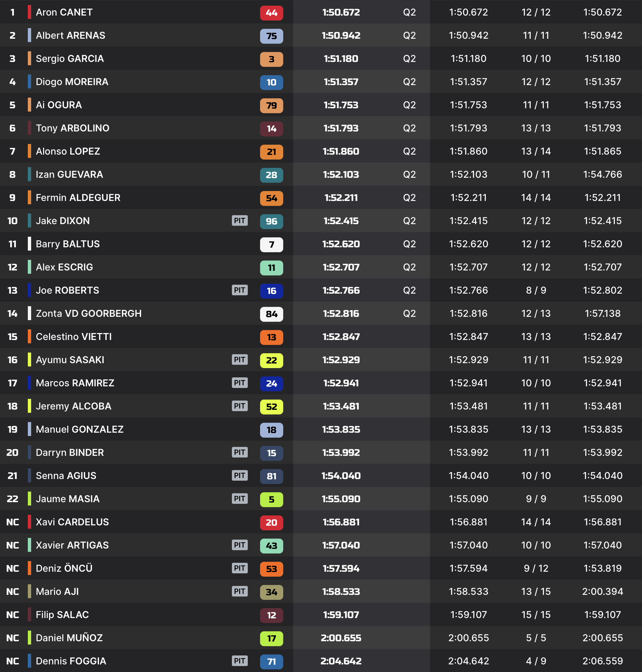642x672 pixels.
Task: Open rider Diogo Moreira's name
Action: pyautogui.click(x=72, y=82)
